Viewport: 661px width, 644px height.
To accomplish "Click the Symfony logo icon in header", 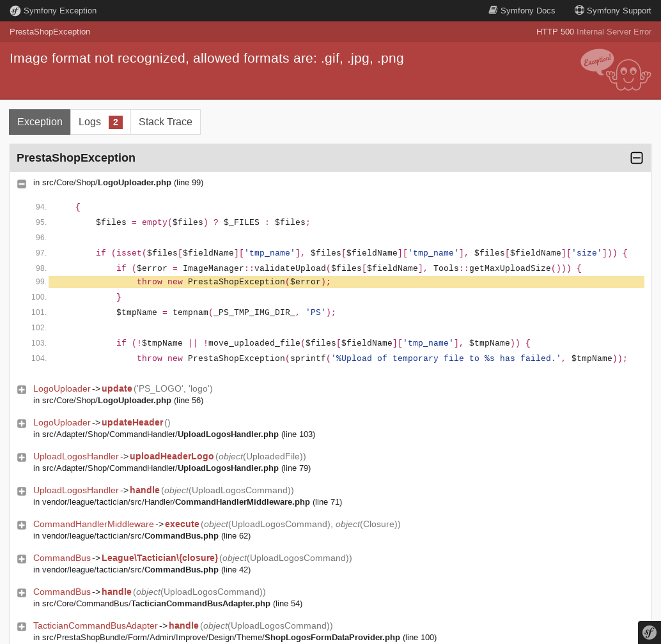I will tap(15, 10).
